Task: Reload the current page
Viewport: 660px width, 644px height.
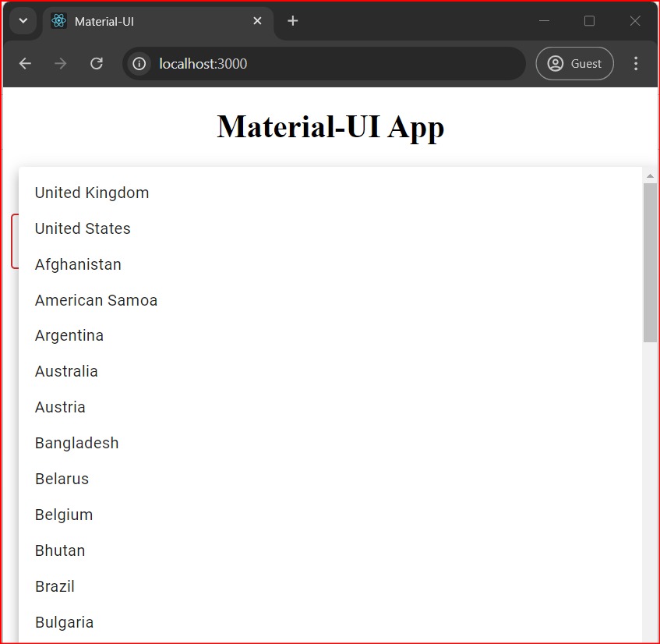Action: tap(96, 63)
